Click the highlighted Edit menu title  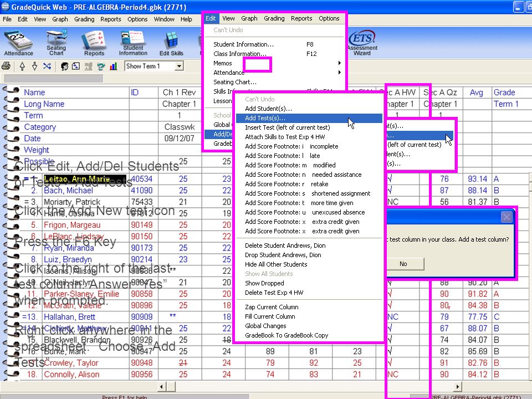click(x=211, y=18)
